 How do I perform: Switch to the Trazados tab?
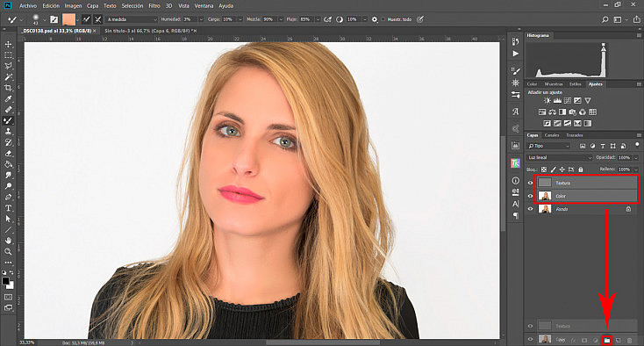[x=574, y=135]
